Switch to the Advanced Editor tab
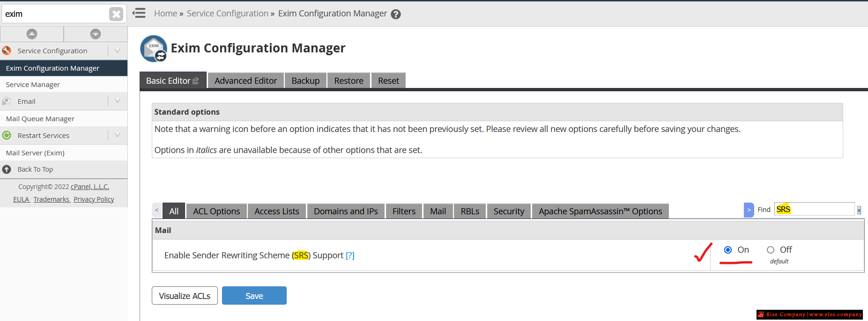868x321 pixels. click(x=245, y=81)
